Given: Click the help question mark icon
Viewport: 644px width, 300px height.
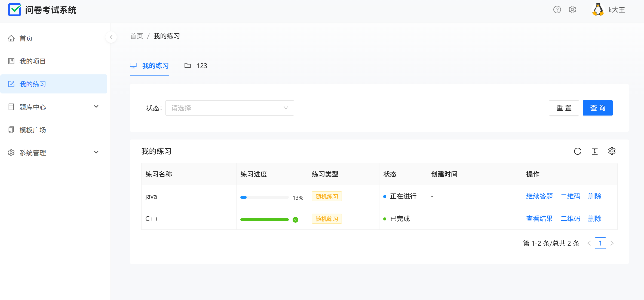Looking at the screenshot, I should (x=557, y=10).
